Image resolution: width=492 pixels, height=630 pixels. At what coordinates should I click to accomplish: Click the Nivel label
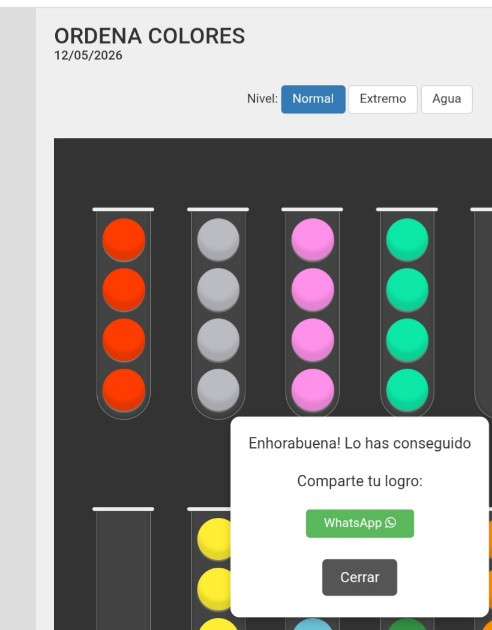tap(262, 99)
